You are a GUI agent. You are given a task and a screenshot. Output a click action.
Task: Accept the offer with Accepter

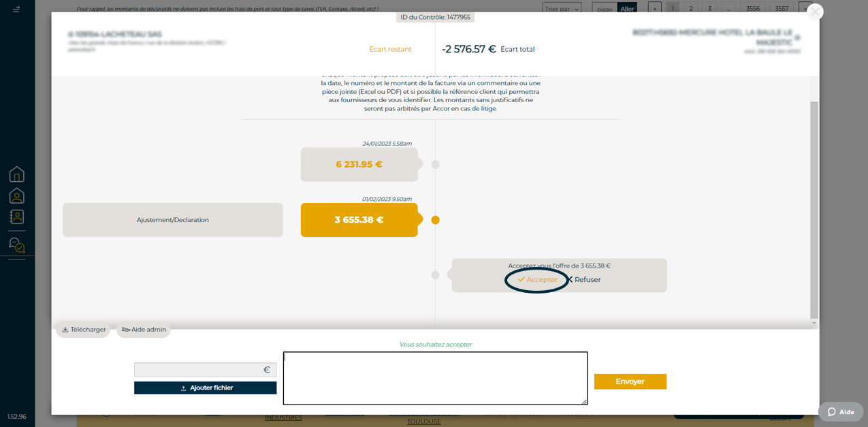[x=537, y=280]
